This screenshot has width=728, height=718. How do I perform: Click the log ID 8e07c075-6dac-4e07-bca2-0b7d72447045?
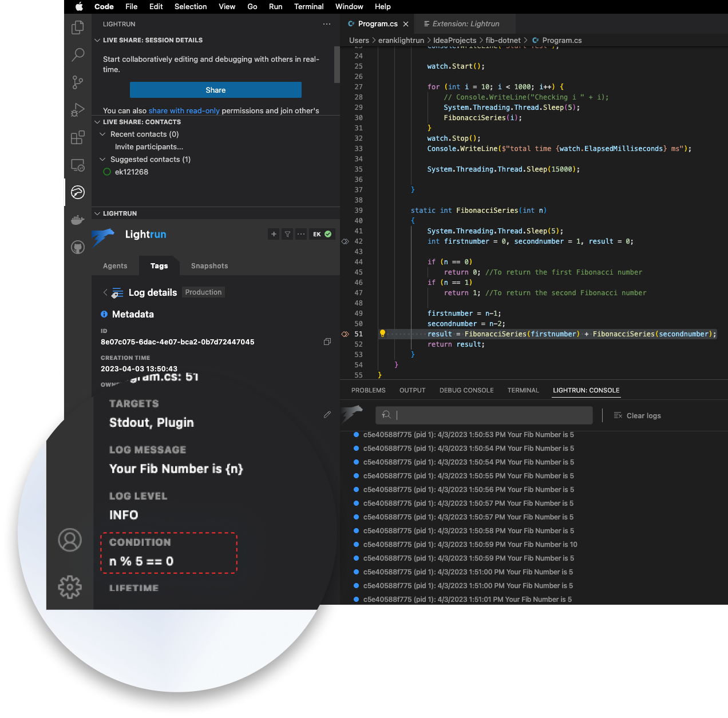177,342
